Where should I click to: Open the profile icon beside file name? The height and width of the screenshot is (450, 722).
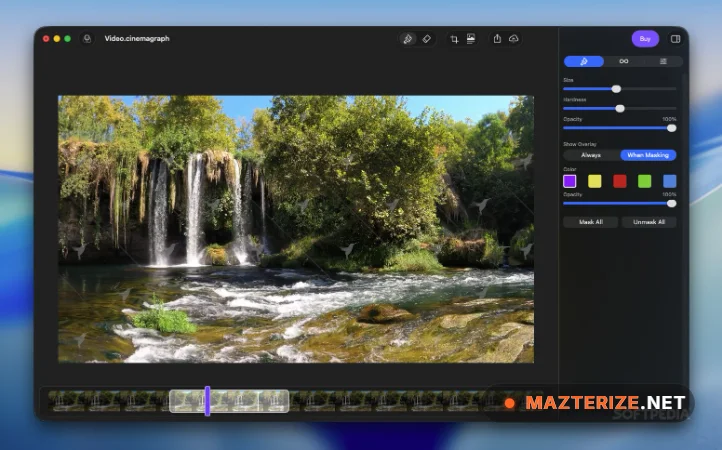87,39
